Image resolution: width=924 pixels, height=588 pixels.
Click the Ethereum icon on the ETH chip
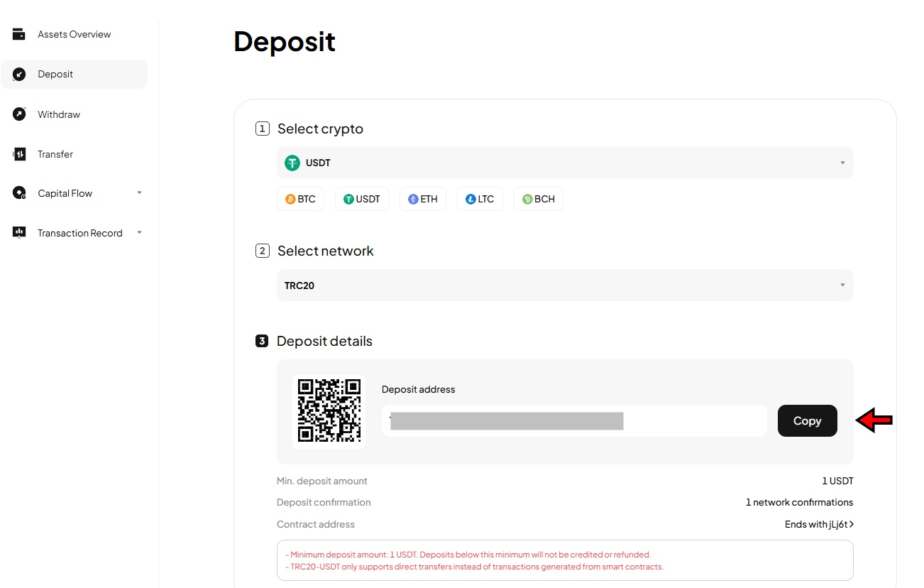click(x=412, y=199)
